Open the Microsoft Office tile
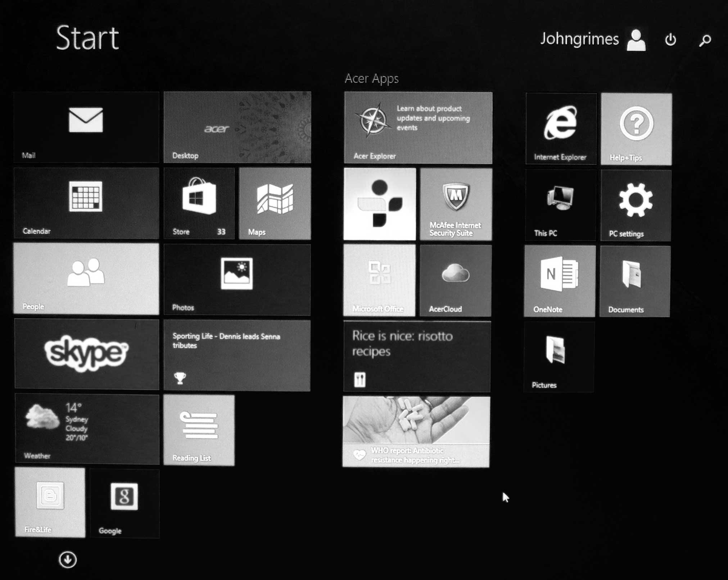The width and height of the screenshot is (728, 580). [x=379, y=280]
